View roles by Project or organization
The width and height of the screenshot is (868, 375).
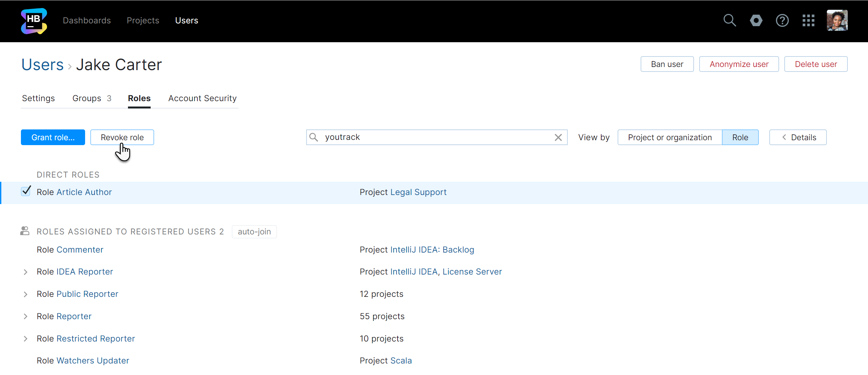pyautogui.click(x=670, y=137)
